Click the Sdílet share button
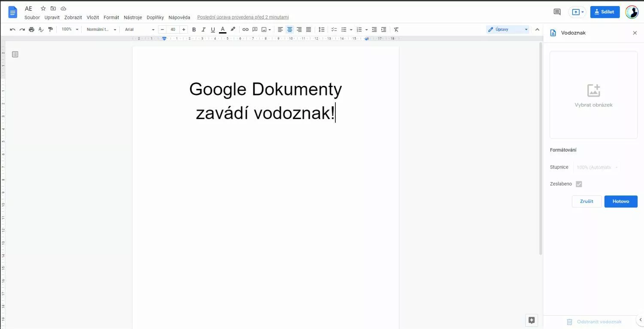Image resolution: width=644 pixels, height=329 pixels. [x=605, y=12]
